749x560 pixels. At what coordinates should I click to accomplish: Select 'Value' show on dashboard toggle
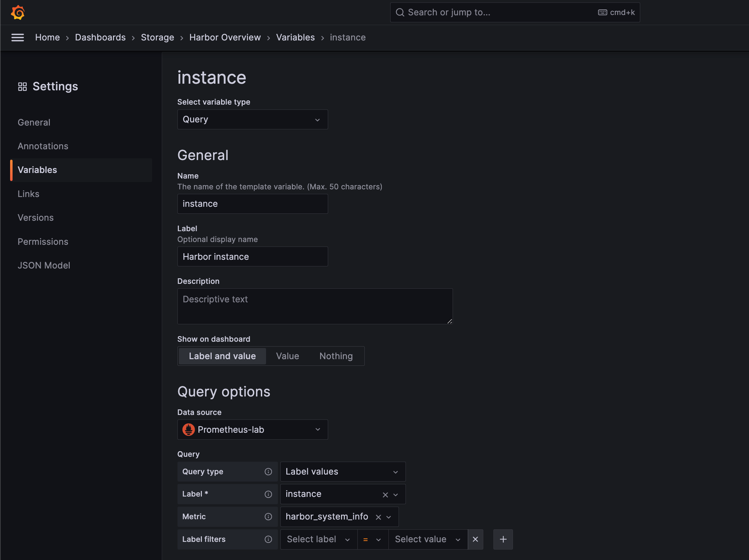(288, 355)
